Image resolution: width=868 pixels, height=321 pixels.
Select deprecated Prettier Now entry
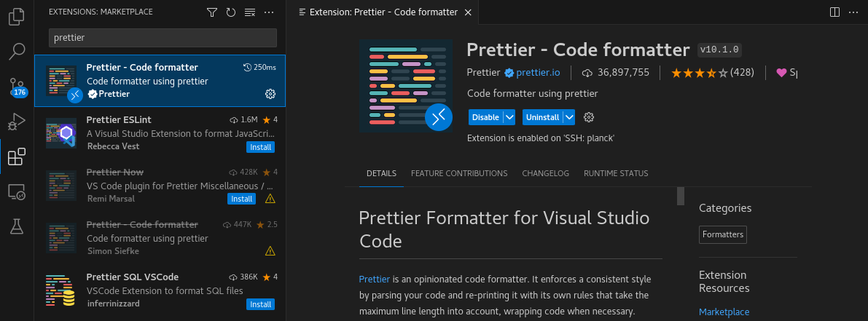point(160,185)
